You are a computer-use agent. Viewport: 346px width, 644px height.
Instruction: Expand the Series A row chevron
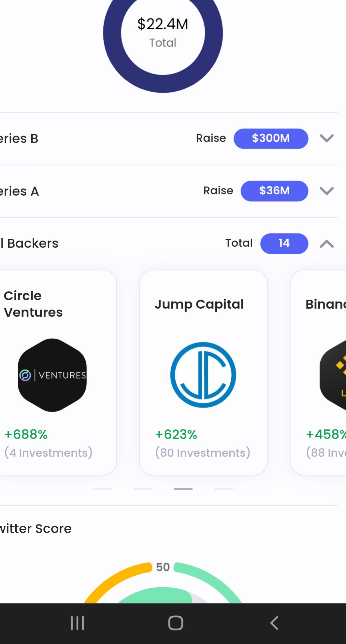[x=326, y=191]
